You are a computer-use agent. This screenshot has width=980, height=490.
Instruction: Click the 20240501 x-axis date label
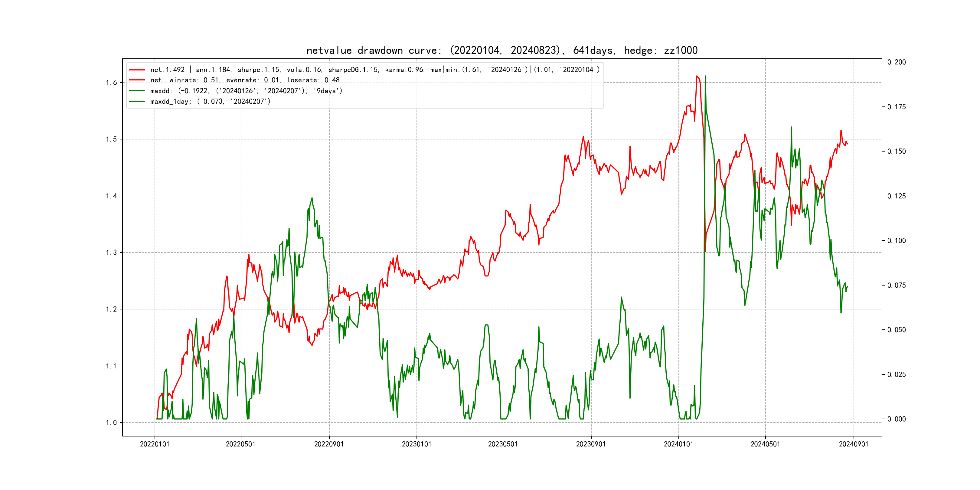pos(765,444)
